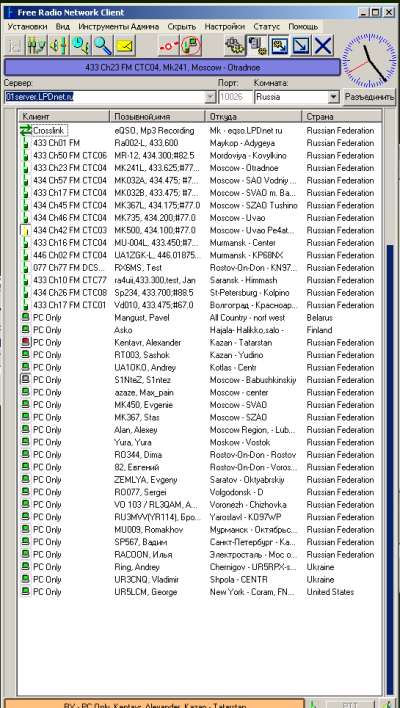Click the diagonal arrow toolbar icon
Image resolution: width=400 pixels, height=708 pixels.
tap(301, 46)
